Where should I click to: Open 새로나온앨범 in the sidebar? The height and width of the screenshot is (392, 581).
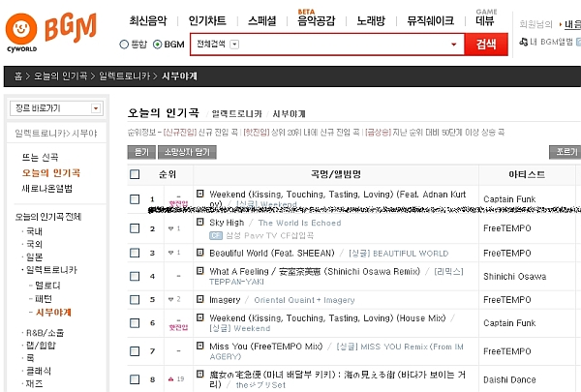click(47, 189)
